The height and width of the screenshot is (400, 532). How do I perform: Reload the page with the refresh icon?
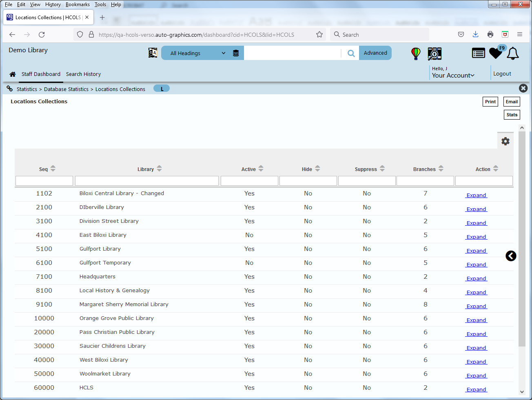42,35
